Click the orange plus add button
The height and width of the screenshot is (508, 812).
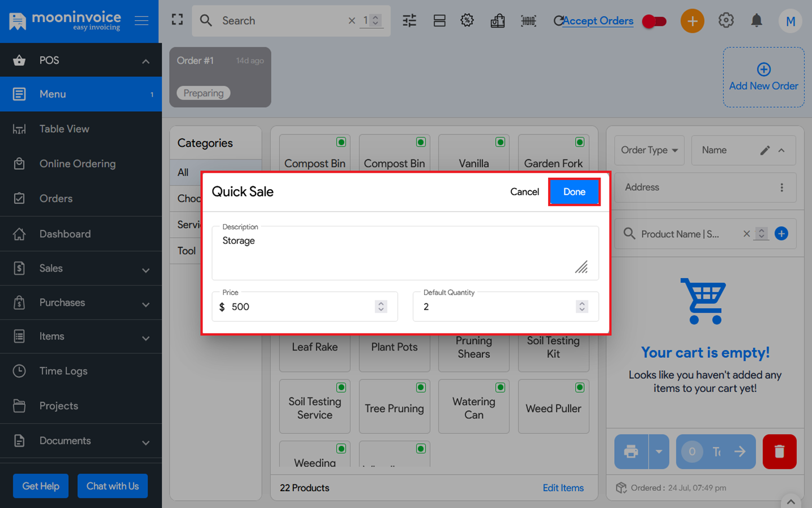click(x=692, y=21)
